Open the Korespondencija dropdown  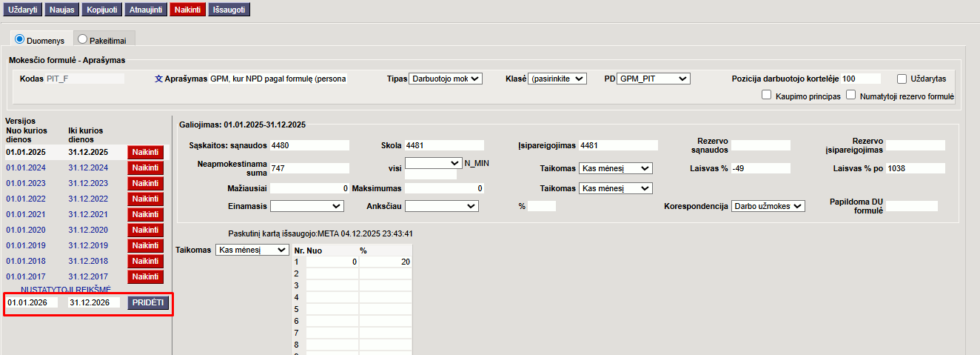tap(768, 206)
